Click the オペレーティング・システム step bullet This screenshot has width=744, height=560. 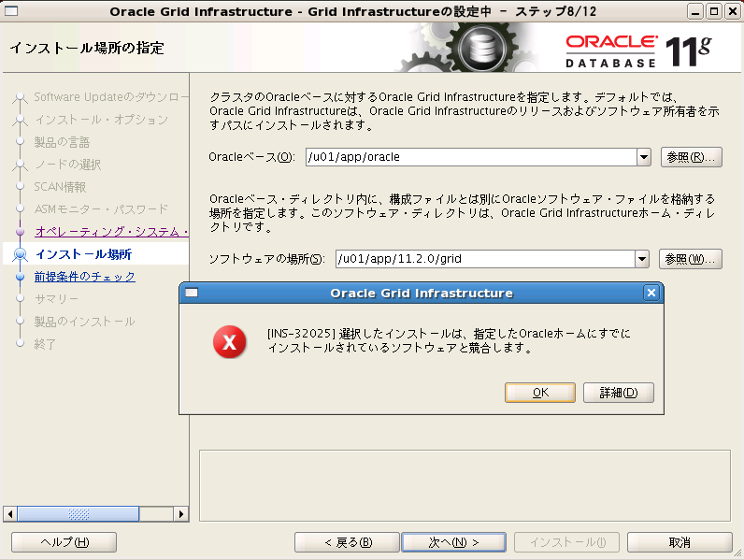click(x=20, y=232)
